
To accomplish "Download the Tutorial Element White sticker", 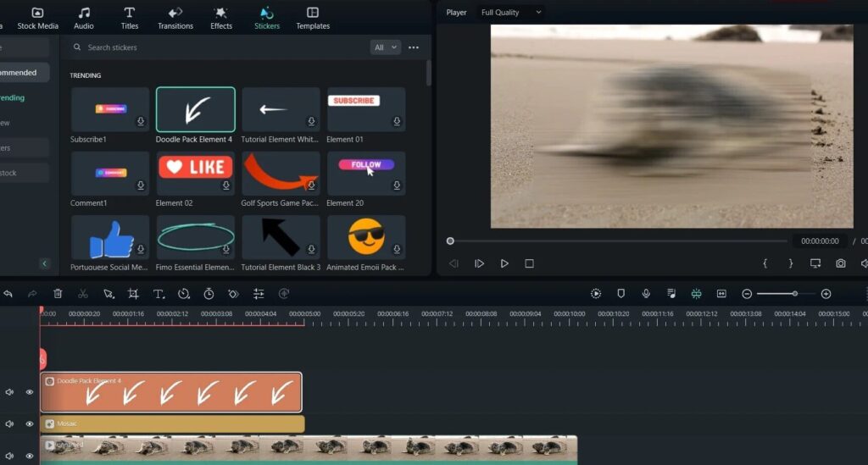I will (x=311, y=121).
